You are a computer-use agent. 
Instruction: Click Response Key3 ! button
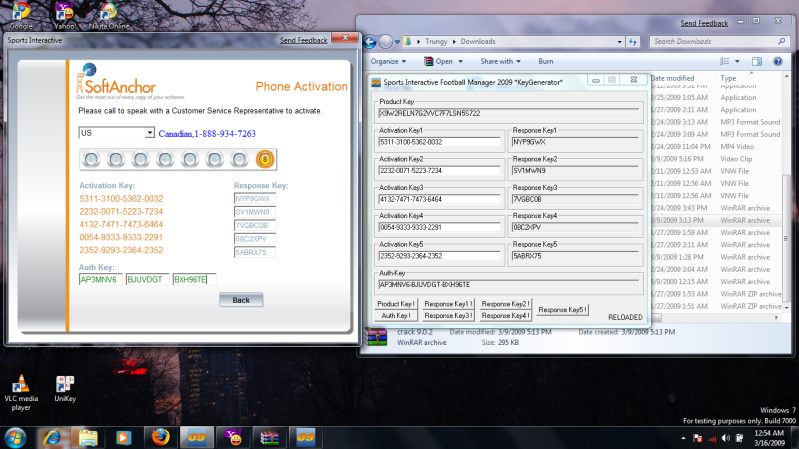[x=448, y=315]
